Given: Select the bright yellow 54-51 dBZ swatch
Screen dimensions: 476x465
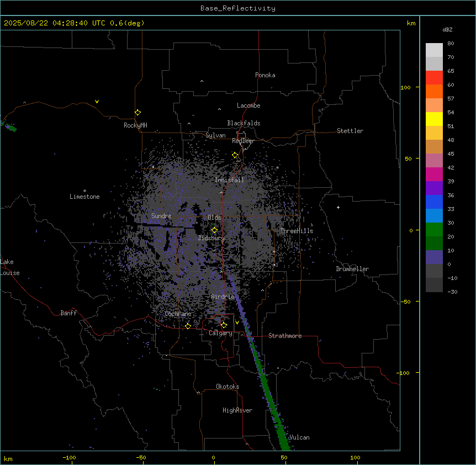Looking at the screenshot, I should [x=434, y=119].
